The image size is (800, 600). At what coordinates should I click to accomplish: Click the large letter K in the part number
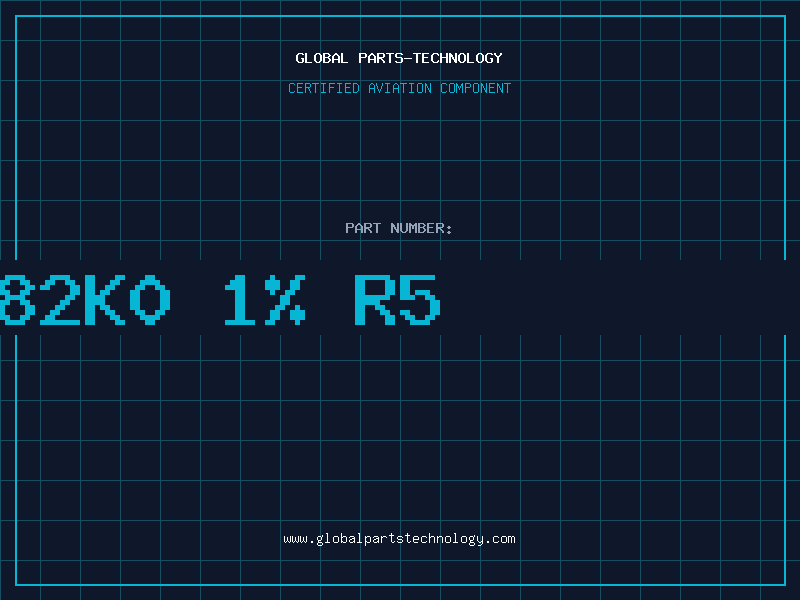click(105, 300)
